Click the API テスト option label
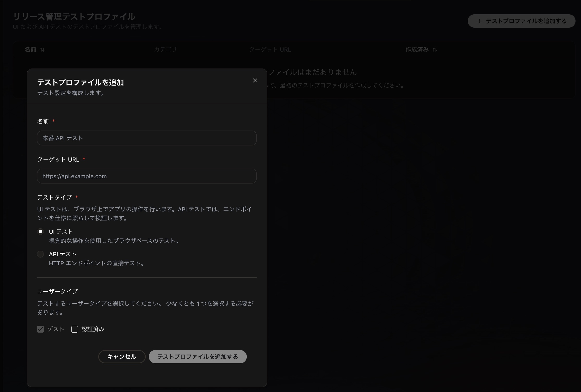Image resolution: width=581 pixels, height=392 pixels. 63,254
